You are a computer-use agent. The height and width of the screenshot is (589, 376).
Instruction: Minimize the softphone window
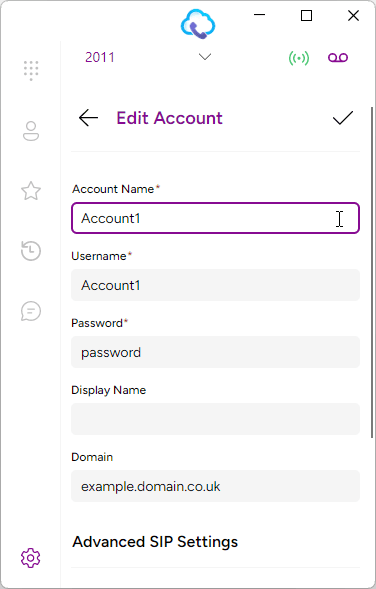point(259,15)
